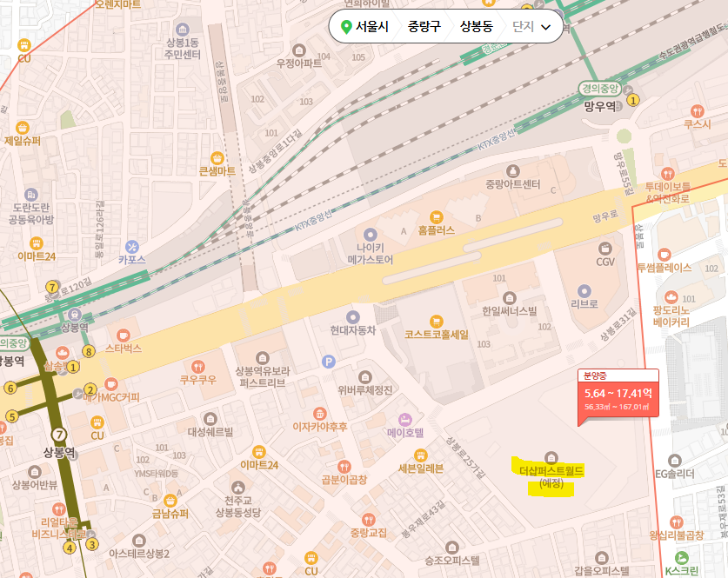The image size is (728, 578).
Task: Click the 중랑아트센터 marker icon
Action: tap(512, 170)
